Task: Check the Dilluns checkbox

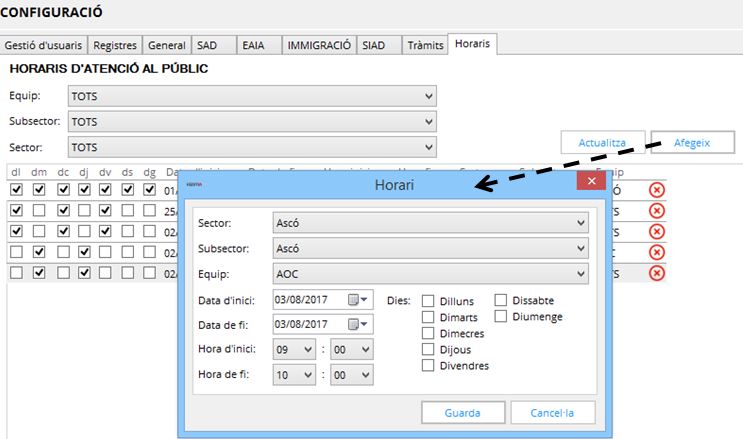Action: point(429,301)
